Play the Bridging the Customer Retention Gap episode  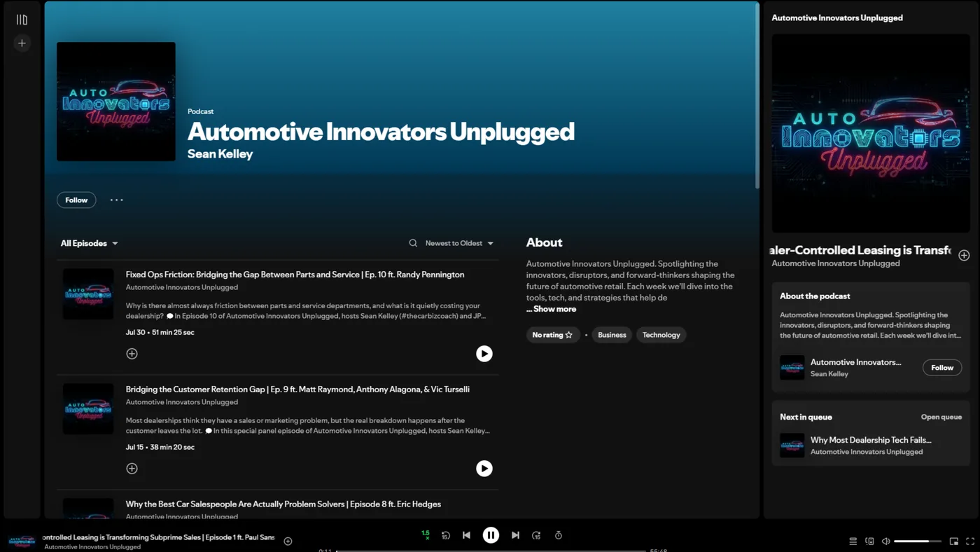(484, 469)
